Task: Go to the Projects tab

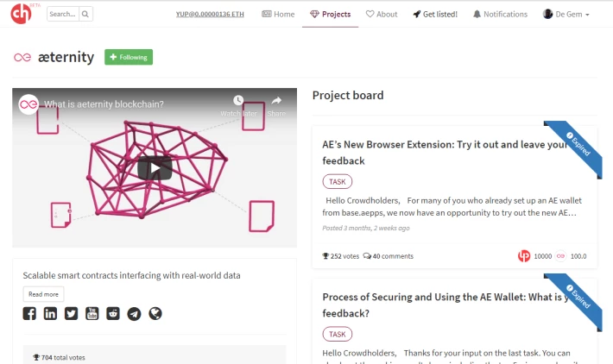Action: click(331, 14)
